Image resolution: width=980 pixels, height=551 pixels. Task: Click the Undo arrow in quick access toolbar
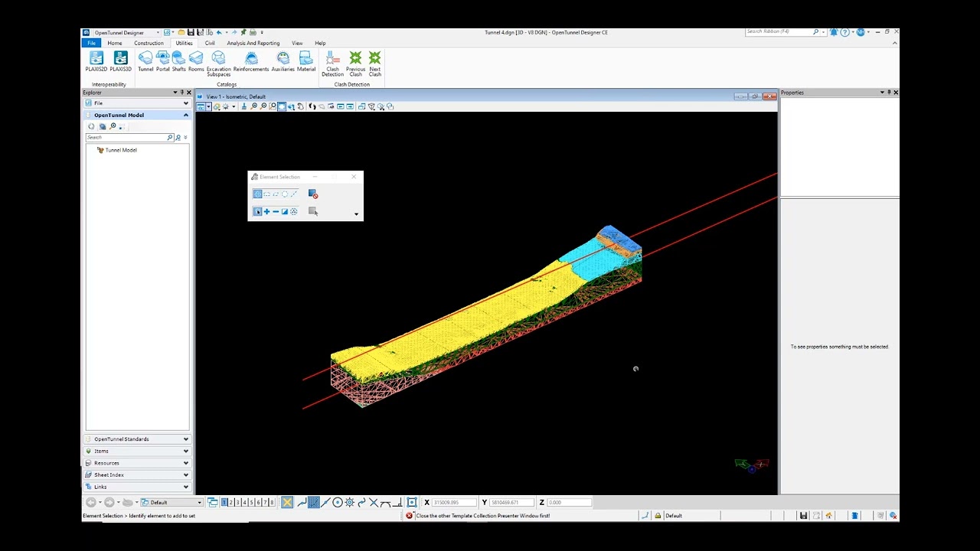click(x=219, y=32)
